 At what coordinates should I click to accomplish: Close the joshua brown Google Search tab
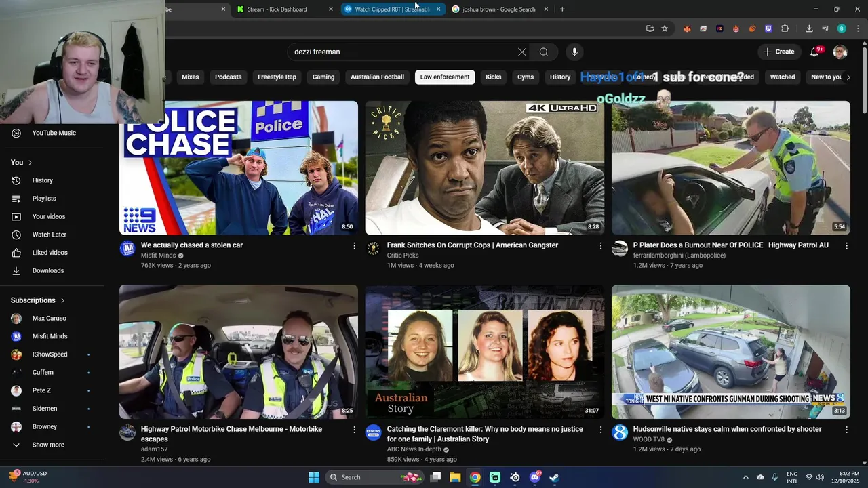click(546, 9)
